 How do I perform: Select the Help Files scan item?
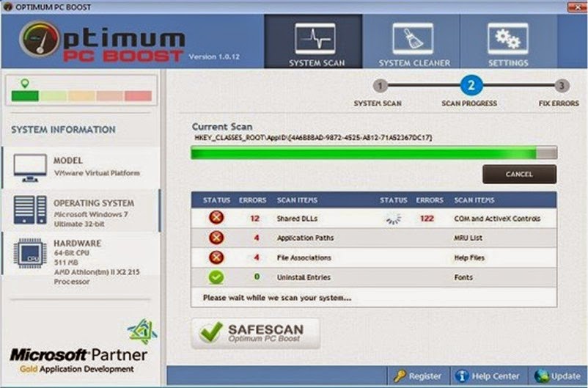coord(469,257)
